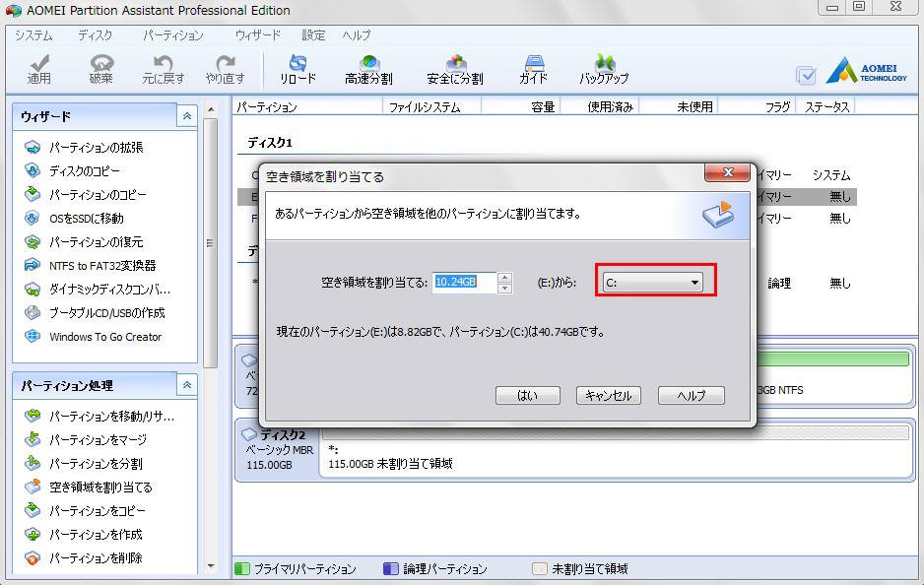
Task: Select パーティションを移動/リサイズ operation icon
Action: pos(33,416)
